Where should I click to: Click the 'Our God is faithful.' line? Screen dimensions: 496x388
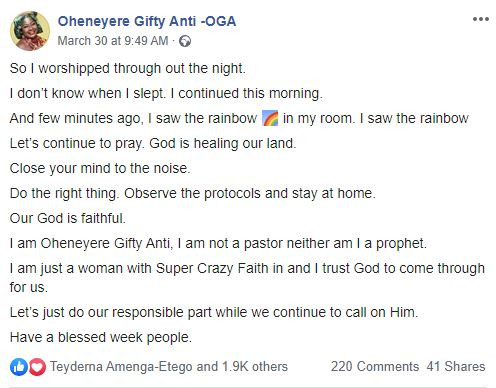tap(68, 218)
